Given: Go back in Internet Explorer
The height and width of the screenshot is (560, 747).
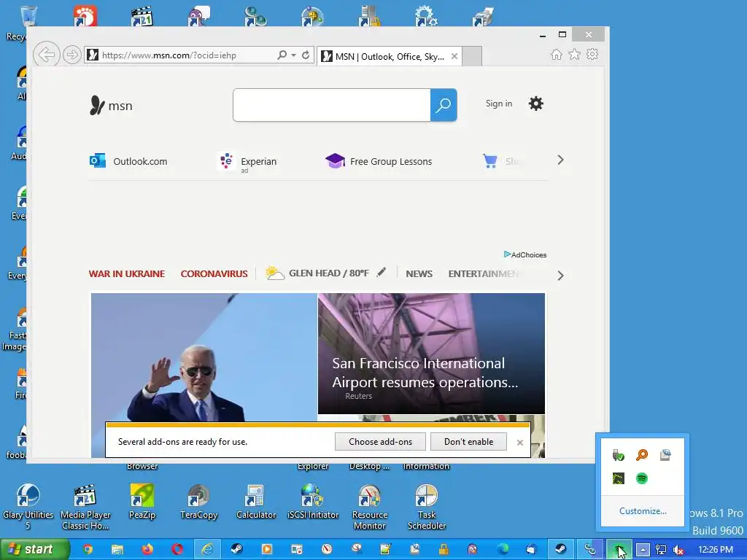Looking at the screenshot, I should [46, 55].
